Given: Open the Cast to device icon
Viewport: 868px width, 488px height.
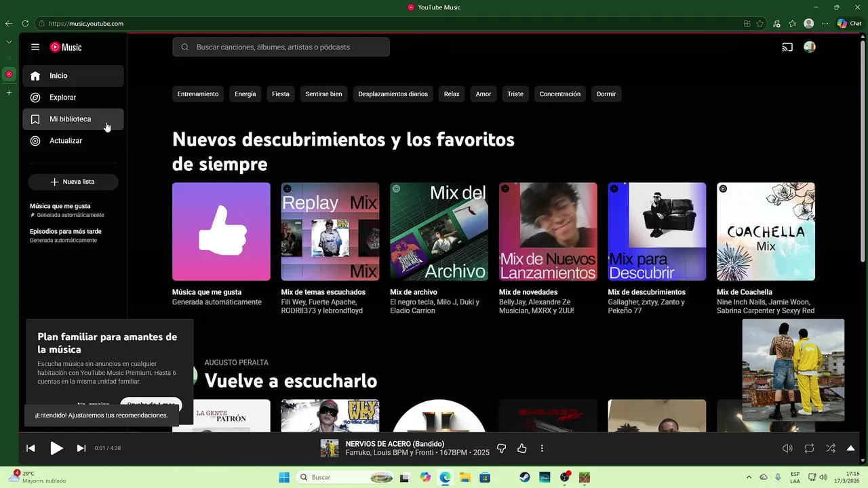Looking at the screenshot, I should click(787, 47).
